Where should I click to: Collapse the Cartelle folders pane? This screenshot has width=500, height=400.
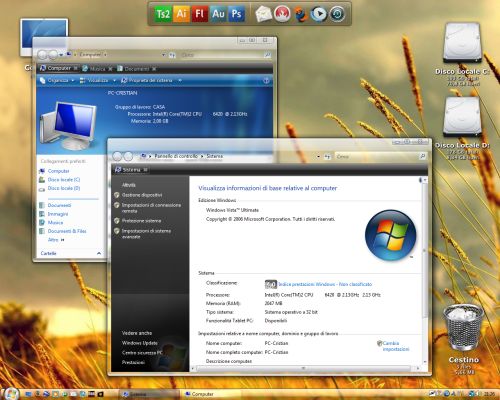(x=99, y=254)
